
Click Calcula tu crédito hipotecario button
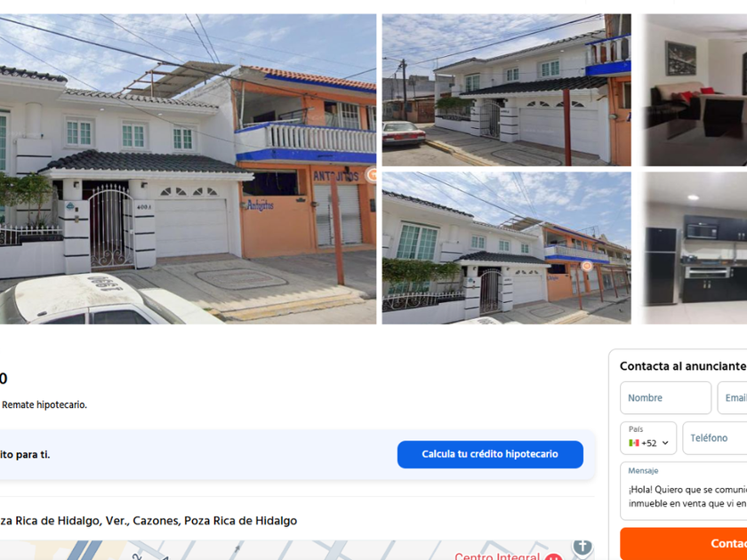[x=490, y=454]
